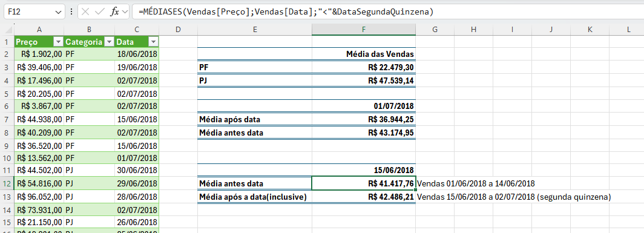Select column A header
Image resolution: width=644 pixels, height=233 pixels.
pyautogui.click(x=39, y=29)
